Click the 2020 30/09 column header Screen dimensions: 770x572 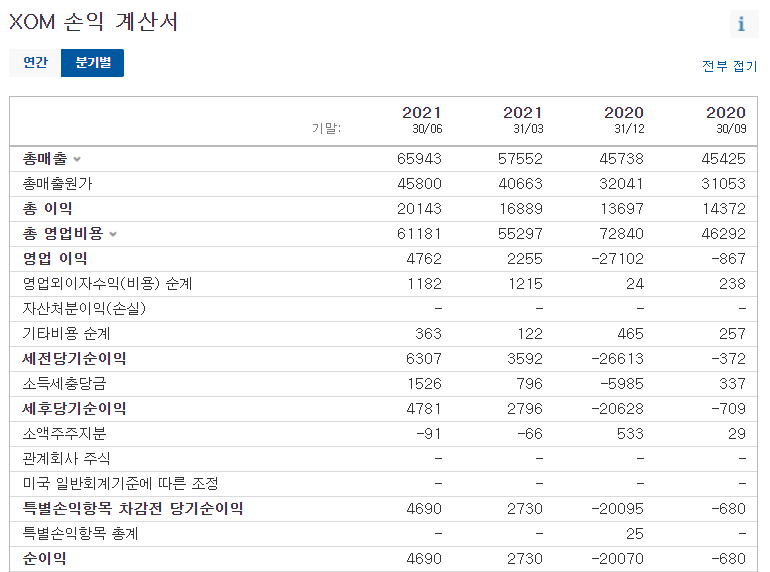726,120
